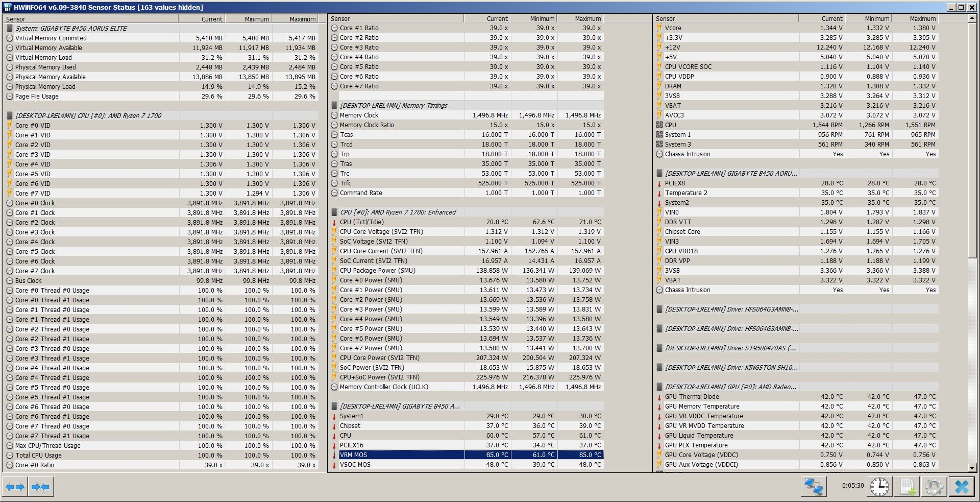Close sensors with the blue X icon

[962, 487]
